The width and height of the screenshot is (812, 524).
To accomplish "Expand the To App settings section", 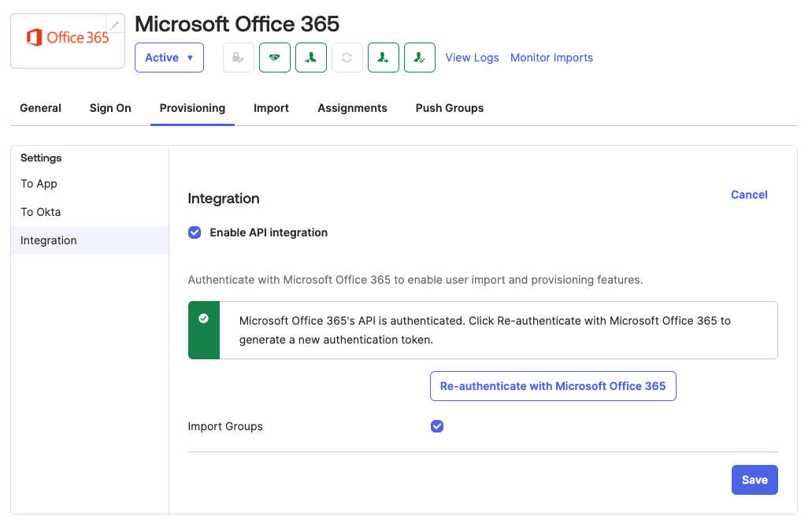I will [x=39, y=184].
